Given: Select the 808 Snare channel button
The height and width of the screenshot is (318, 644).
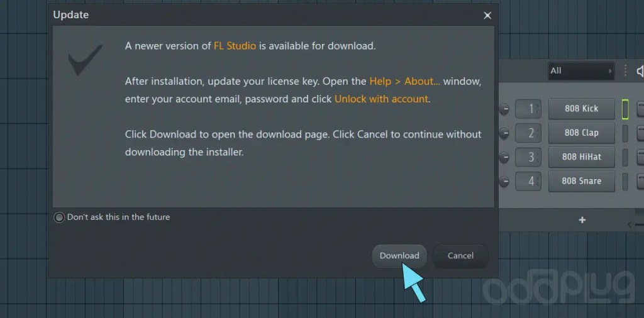Looking at the screenshot, I should tap(582, 181).
